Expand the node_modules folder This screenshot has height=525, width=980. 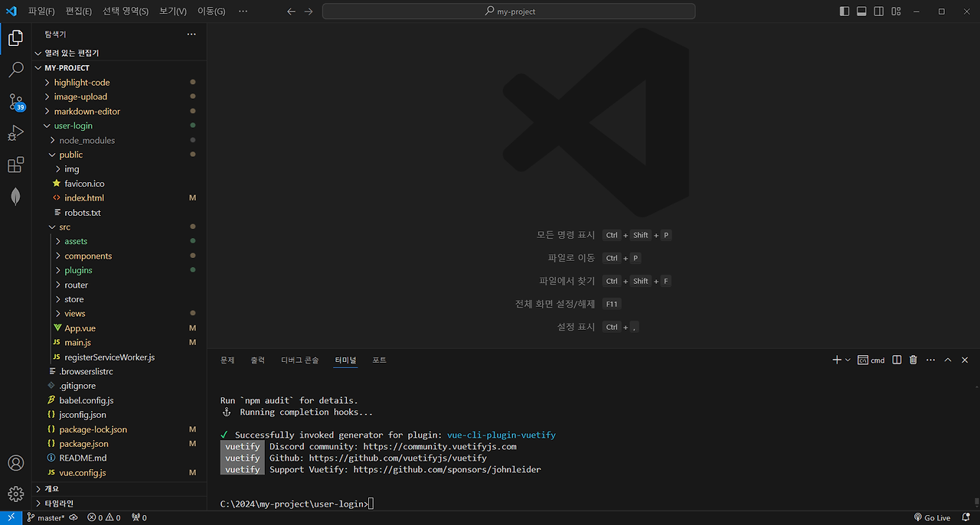[x=119, y=140]
